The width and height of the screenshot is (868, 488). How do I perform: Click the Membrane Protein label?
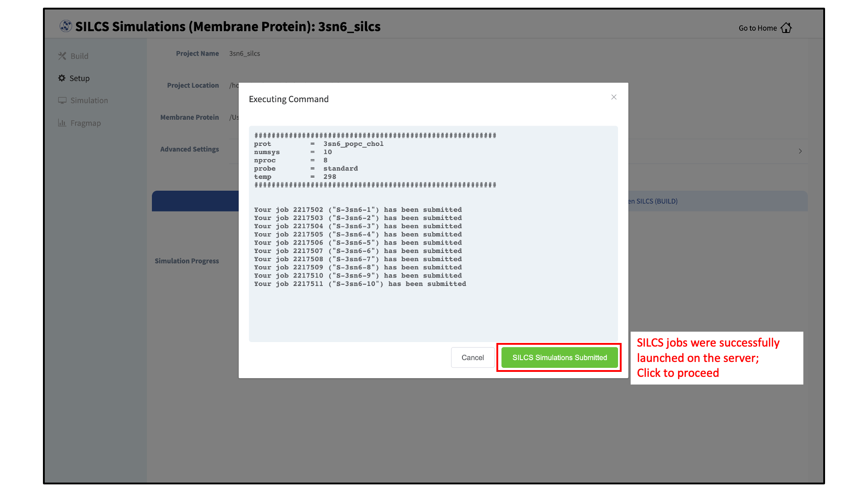click(x=189, y=117)
